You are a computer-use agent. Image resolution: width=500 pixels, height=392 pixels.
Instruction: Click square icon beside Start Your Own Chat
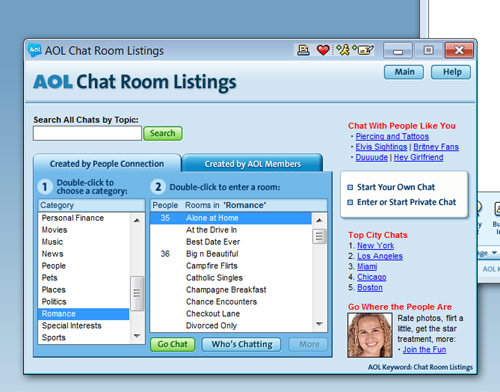click(x=350, y=187)
